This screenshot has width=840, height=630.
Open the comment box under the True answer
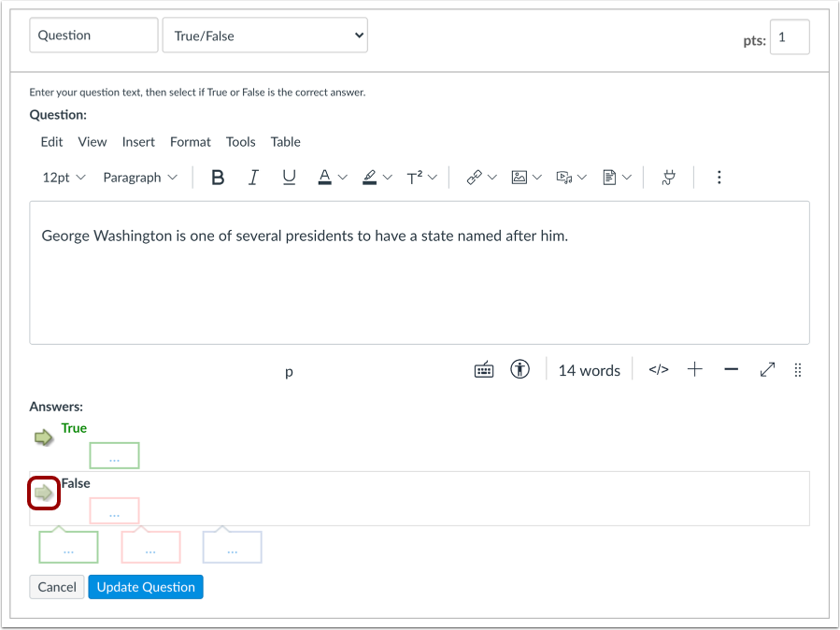[114, 455]
